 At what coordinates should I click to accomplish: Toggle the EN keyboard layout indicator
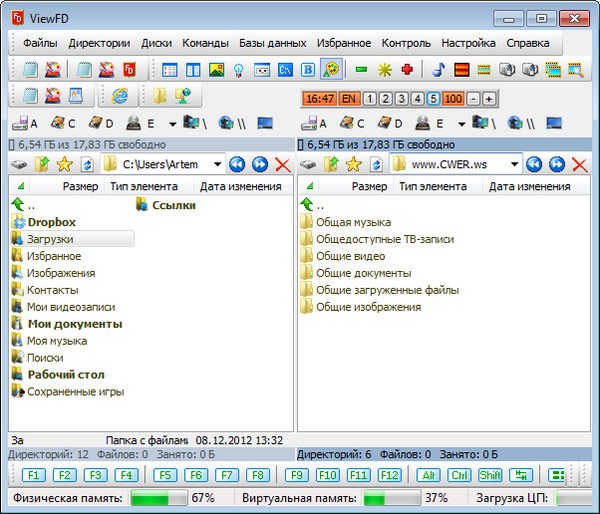350,98
